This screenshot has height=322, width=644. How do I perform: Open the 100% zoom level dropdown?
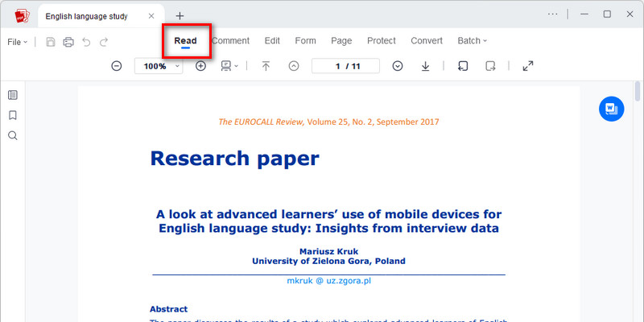[159, 66]
